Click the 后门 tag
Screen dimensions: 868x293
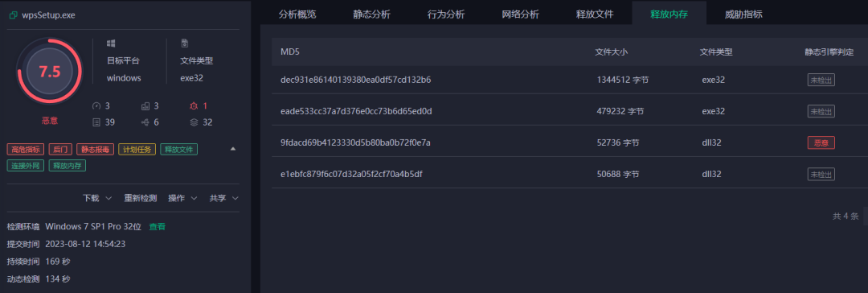[60, 149]
